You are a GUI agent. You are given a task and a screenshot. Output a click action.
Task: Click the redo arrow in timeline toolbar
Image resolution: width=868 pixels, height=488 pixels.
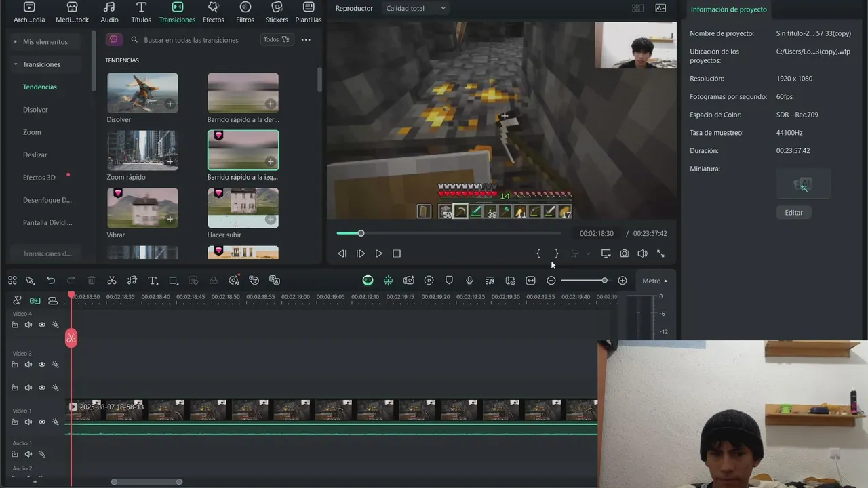pos(71,280)
